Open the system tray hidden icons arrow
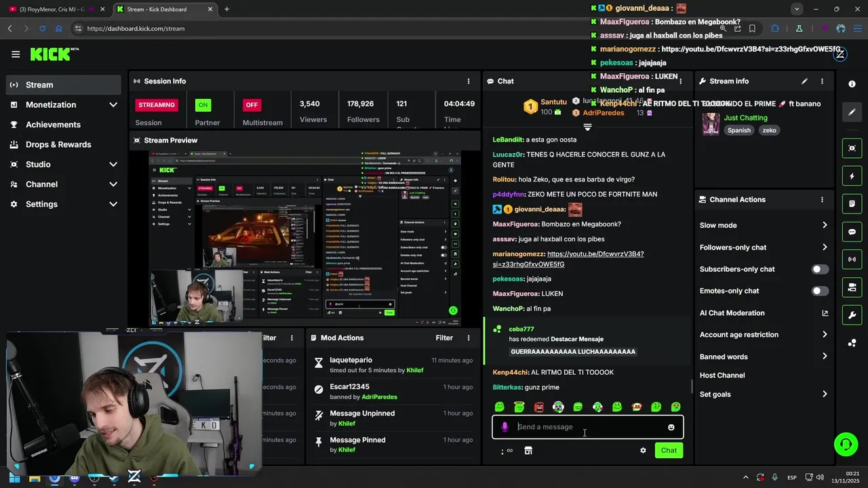 [746, 478]
